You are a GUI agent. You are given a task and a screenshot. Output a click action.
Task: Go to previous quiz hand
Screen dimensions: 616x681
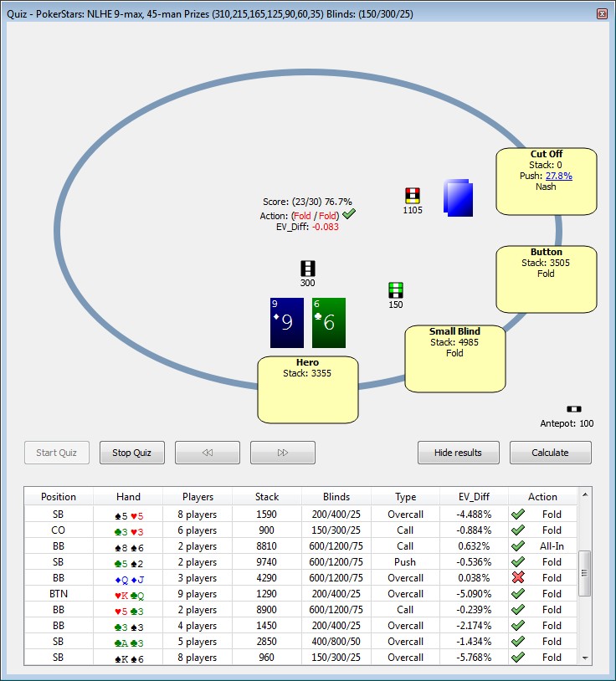pos(208,453)
